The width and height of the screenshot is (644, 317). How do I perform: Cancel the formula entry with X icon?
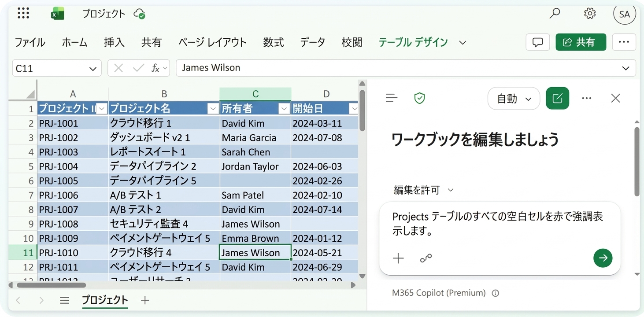click(118, 68)
